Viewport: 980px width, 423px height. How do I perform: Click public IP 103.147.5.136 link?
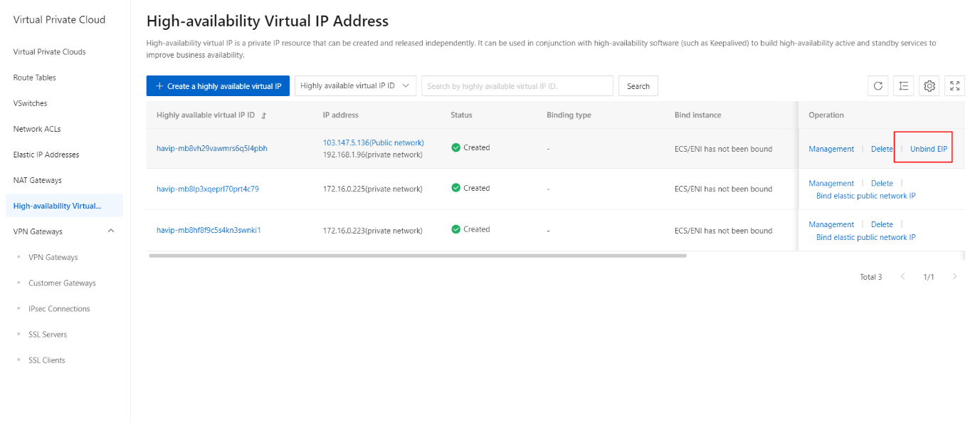[x=374, y=142]
